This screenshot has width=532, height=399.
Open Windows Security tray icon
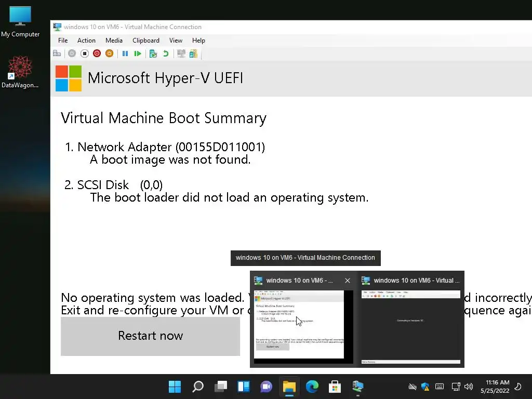point(425,387)
